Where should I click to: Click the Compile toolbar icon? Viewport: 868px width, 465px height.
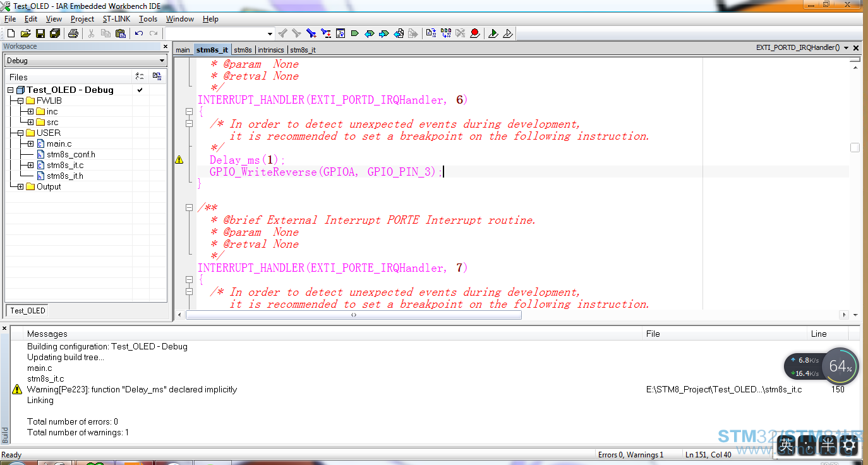tap(431, 33)
